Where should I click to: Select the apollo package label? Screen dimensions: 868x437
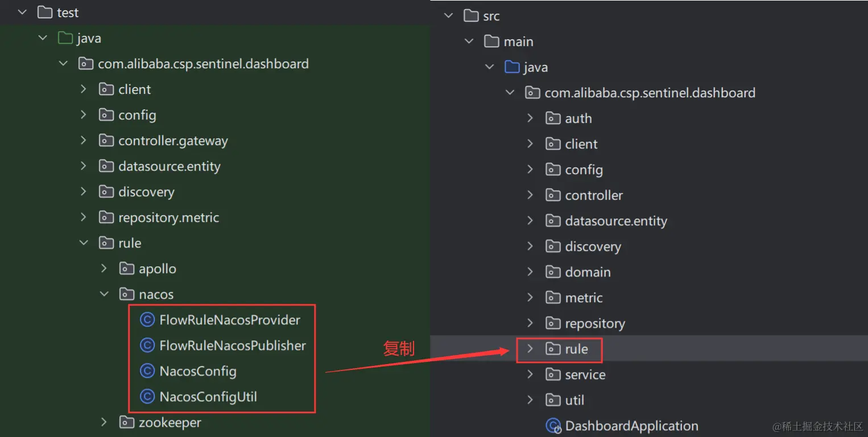coord(158,269)
